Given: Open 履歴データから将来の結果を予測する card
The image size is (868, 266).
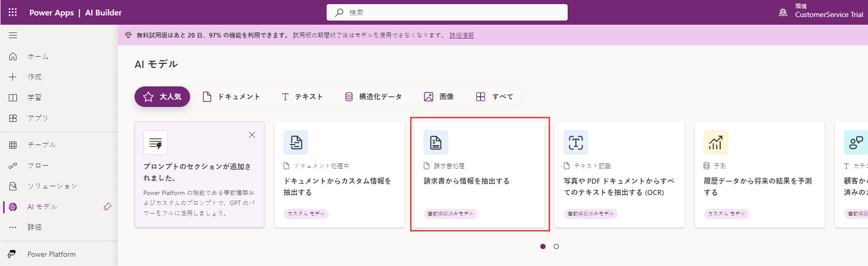Looking at the screenshot, I should pos(760,174).
